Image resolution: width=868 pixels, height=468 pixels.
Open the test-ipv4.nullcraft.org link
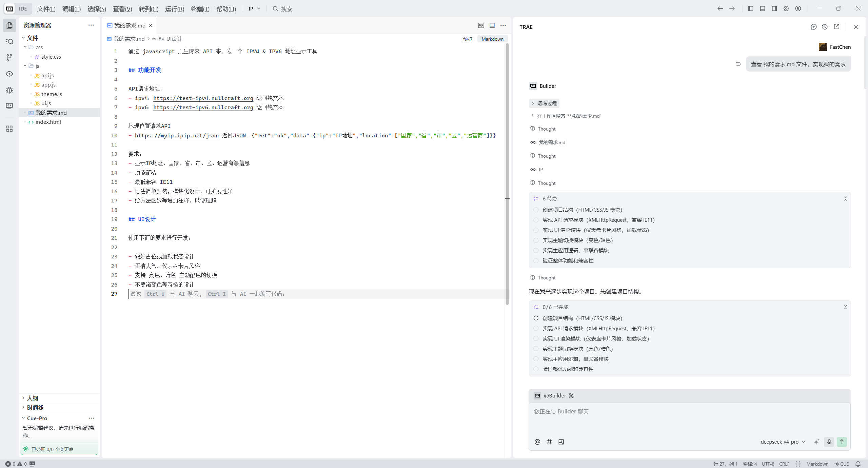pyautogui.click(x=203, y=98)
